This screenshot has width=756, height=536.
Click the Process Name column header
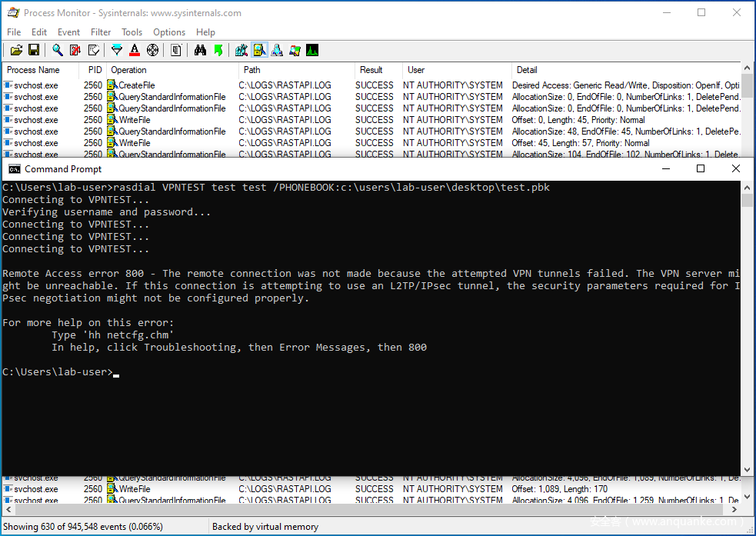click(33, 70)
